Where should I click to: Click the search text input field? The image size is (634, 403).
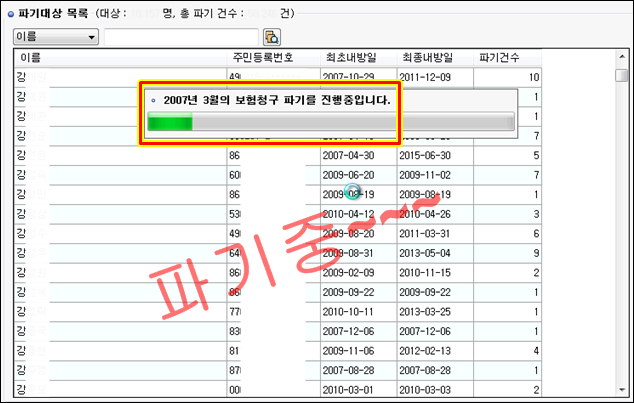tap(181, 37)
